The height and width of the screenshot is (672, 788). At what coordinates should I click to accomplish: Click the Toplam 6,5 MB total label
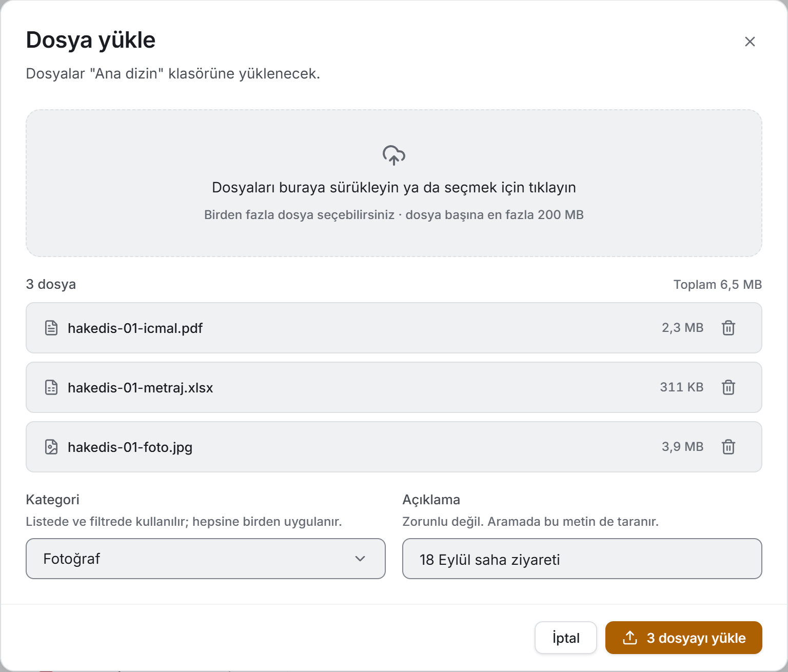[x=718, y=285]
